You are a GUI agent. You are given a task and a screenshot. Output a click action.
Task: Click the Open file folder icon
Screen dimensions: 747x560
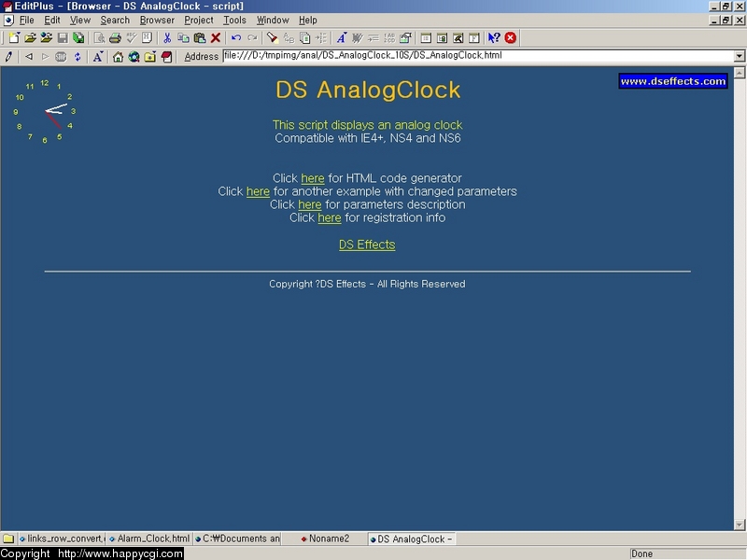(30, 38)
